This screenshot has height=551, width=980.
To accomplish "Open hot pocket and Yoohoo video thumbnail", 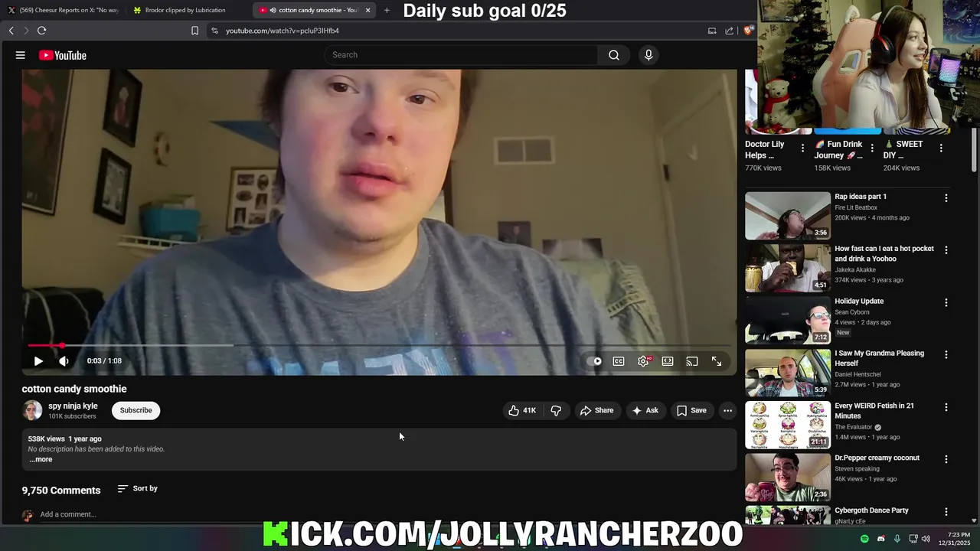I will click(788, 268).
